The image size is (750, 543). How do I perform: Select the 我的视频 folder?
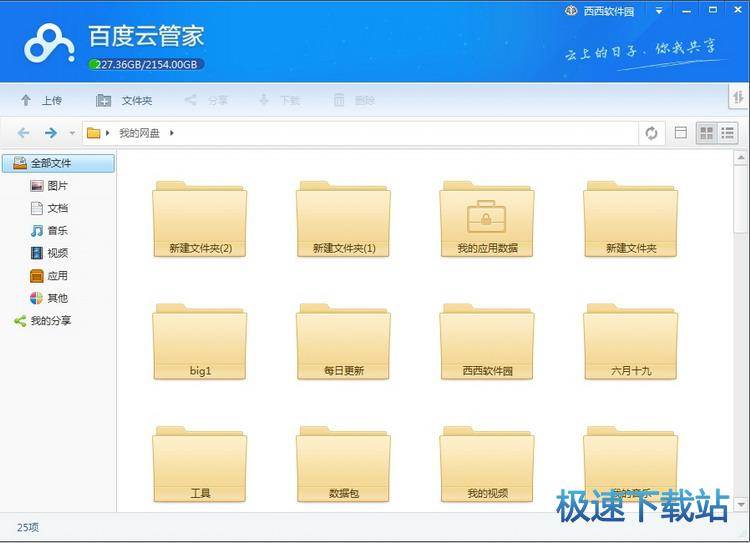pyautogui.click(x=487, y=464)
